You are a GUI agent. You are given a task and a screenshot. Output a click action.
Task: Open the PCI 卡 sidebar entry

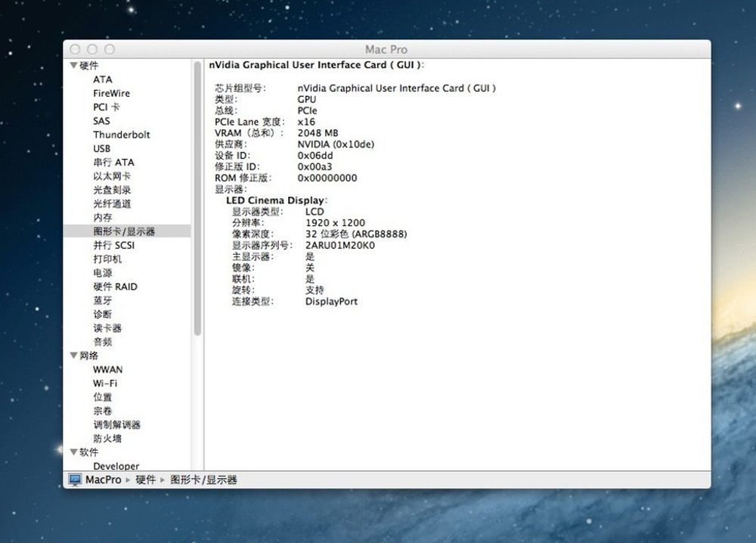pyautogui.click(x=107, y=107)
